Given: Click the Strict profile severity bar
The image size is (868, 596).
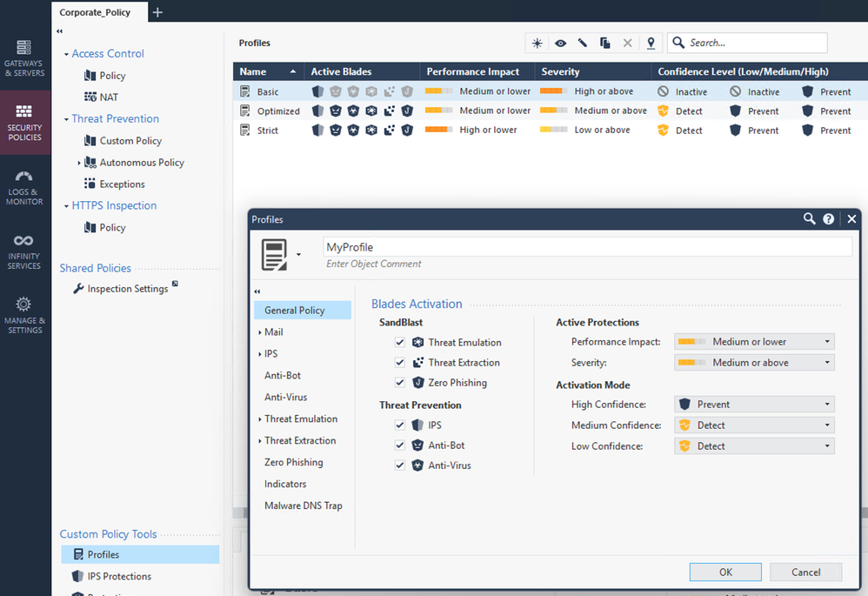Looking at the screenshot, I should tap(553, 130).
